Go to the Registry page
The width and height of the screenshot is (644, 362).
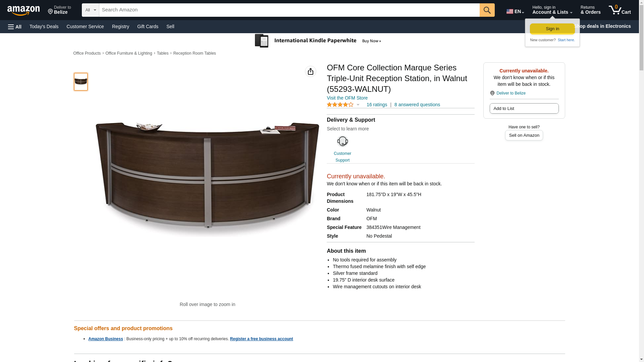(x=120, y=26)
